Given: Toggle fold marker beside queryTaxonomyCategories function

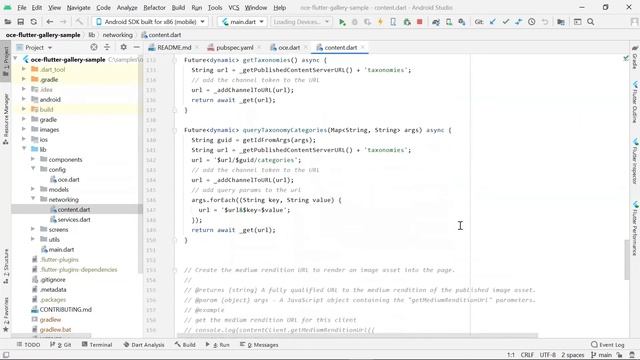Looking at the screenshot, I should [x=174, y=130].
